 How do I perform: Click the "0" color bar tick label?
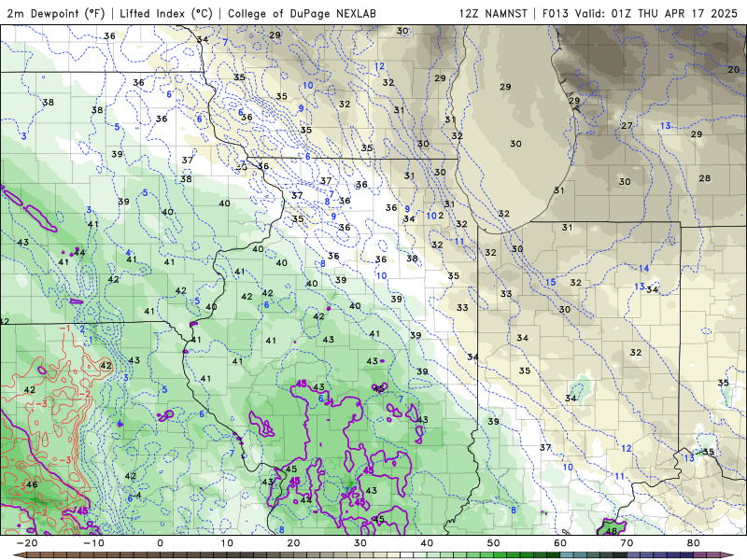click(160, 543)
